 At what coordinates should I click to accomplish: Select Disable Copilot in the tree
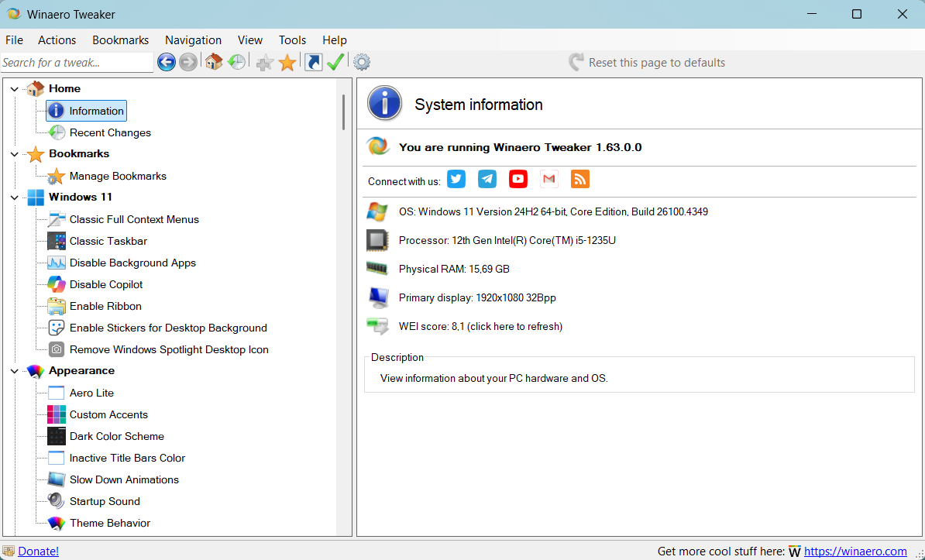tap(106, 284)
